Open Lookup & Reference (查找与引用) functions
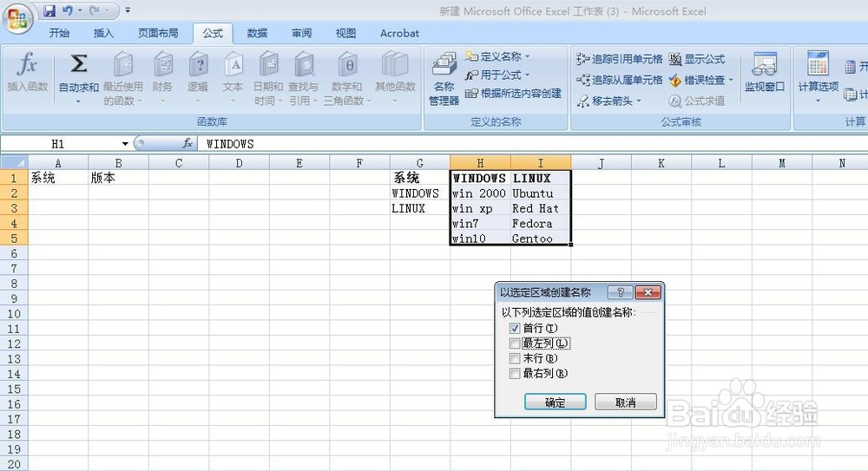 pos(303,77)
